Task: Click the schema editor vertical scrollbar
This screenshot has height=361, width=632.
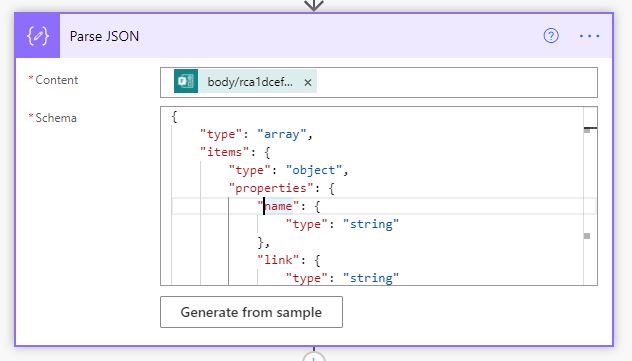Action: pos(590,196)
